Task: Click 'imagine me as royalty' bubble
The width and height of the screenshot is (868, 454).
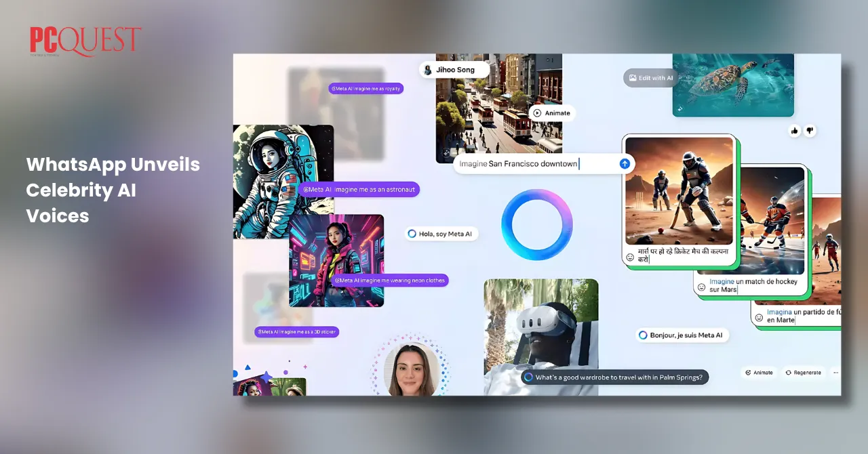Action: [366, 88]
